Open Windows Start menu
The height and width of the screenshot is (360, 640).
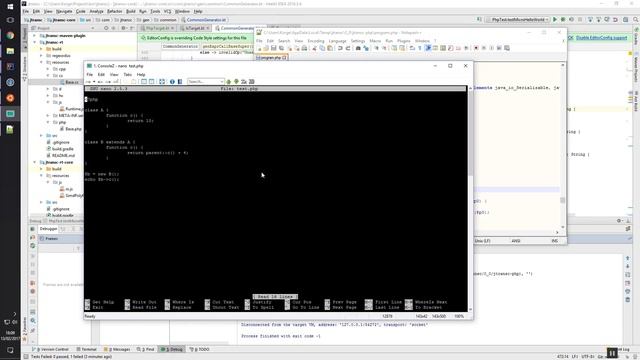tap(10, 6)
